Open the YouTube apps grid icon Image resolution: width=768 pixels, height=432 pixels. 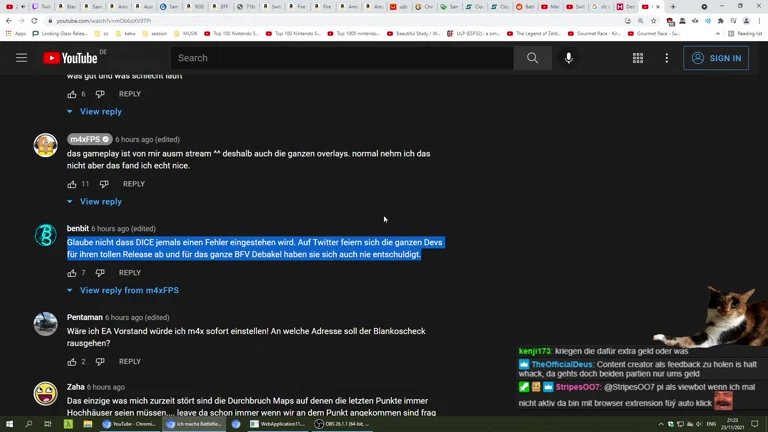click(637, 58)
